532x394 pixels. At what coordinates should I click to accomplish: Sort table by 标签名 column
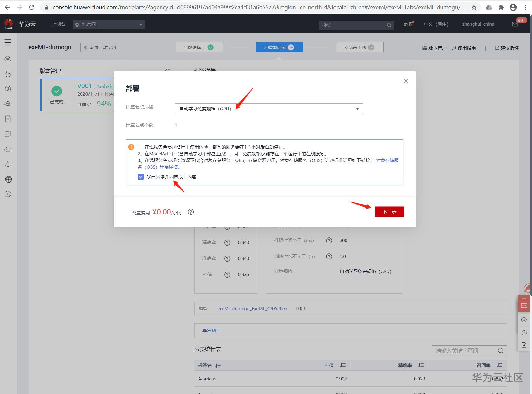tap(218, 366)
